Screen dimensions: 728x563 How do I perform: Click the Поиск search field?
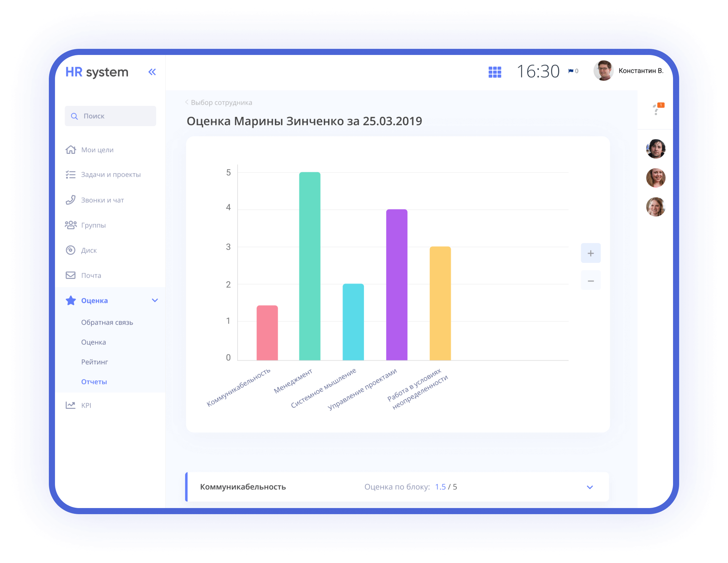[110, 116]
